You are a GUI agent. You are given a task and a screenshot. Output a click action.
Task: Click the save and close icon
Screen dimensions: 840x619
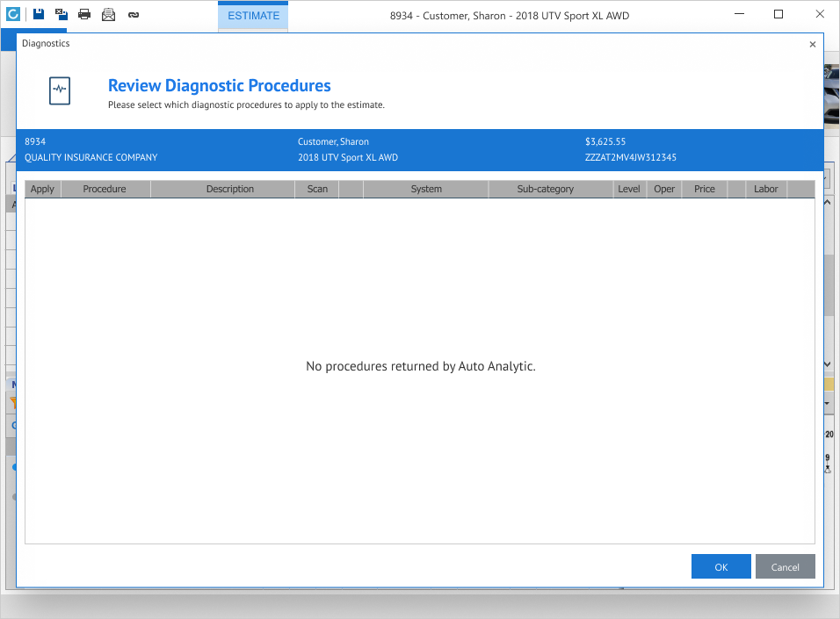62,14
